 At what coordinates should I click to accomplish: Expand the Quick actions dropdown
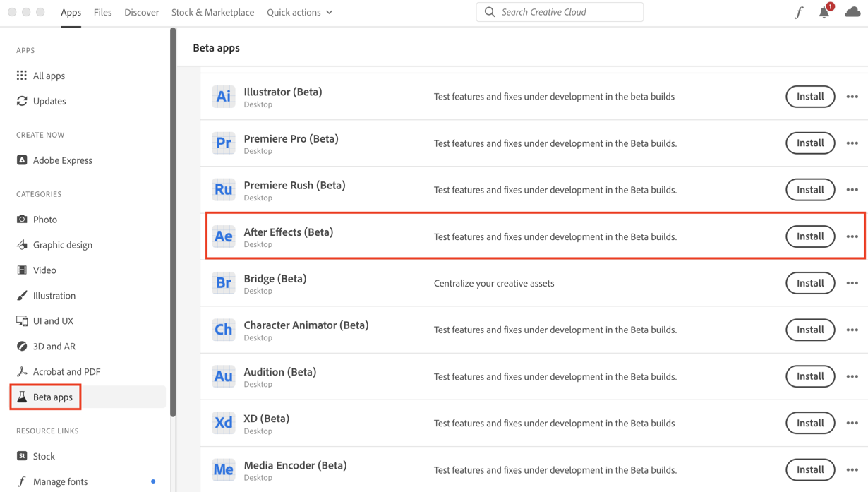click(x=299, y=12)
